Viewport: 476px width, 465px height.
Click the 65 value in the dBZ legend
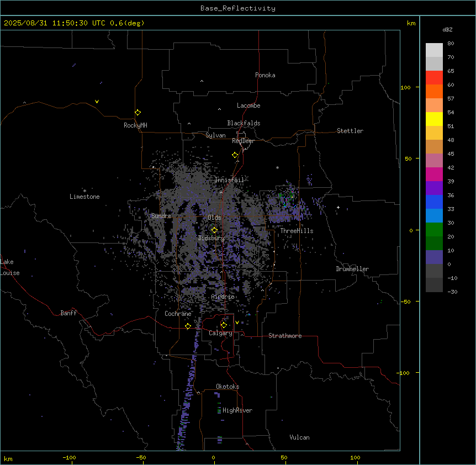pos(451,71)
